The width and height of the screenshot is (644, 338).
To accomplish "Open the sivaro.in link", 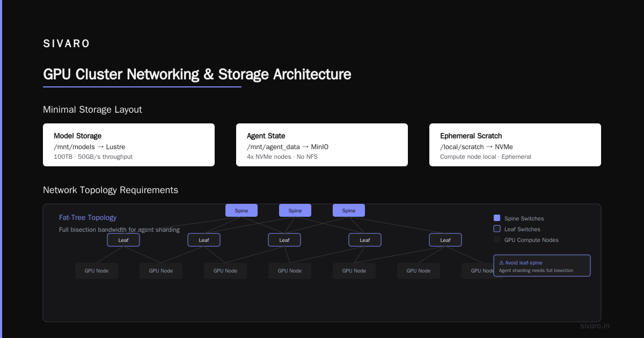I will [595, 326].
